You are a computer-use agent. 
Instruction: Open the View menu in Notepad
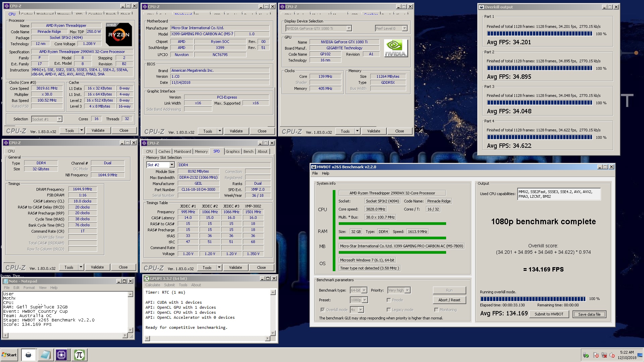[x=43, y=288]
